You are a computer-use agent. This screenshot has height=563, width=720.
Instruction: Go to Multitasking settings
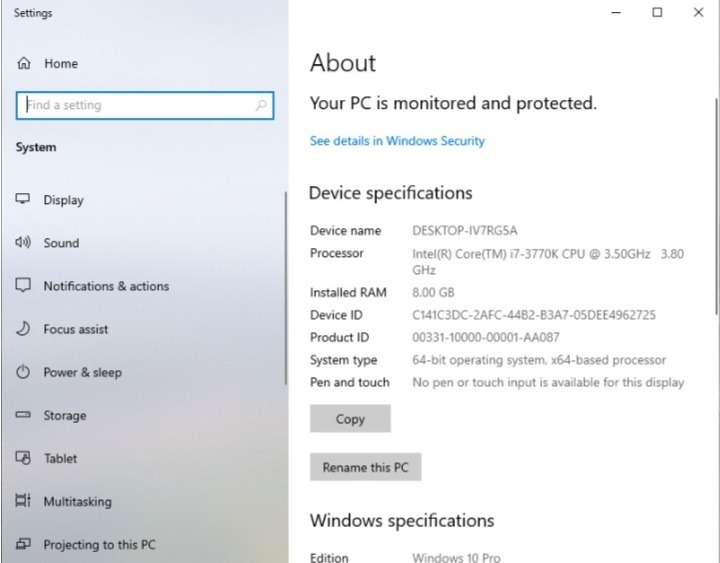coord(77,502)
